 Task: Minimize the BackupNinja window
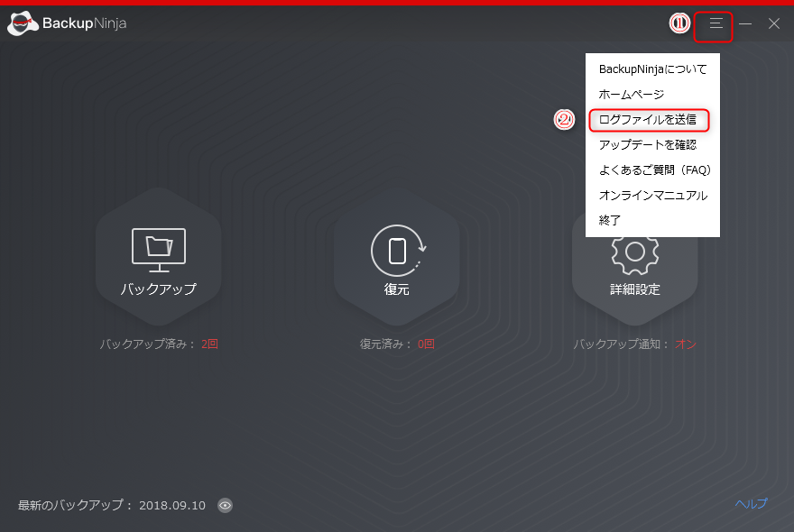(745, 23)
